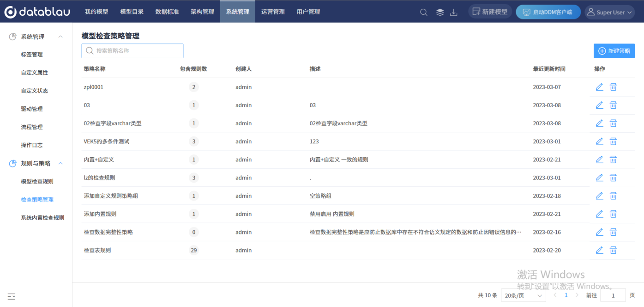
Task: Click the 新建策略 button
Action: pyautogui.click(x=614, y=51)
